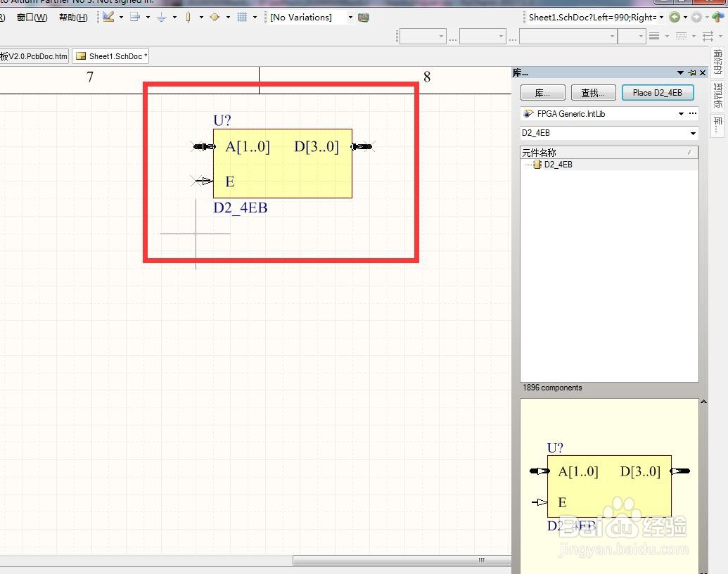Click the D[3..0] bus pin on the component

[x=362, y=147]
